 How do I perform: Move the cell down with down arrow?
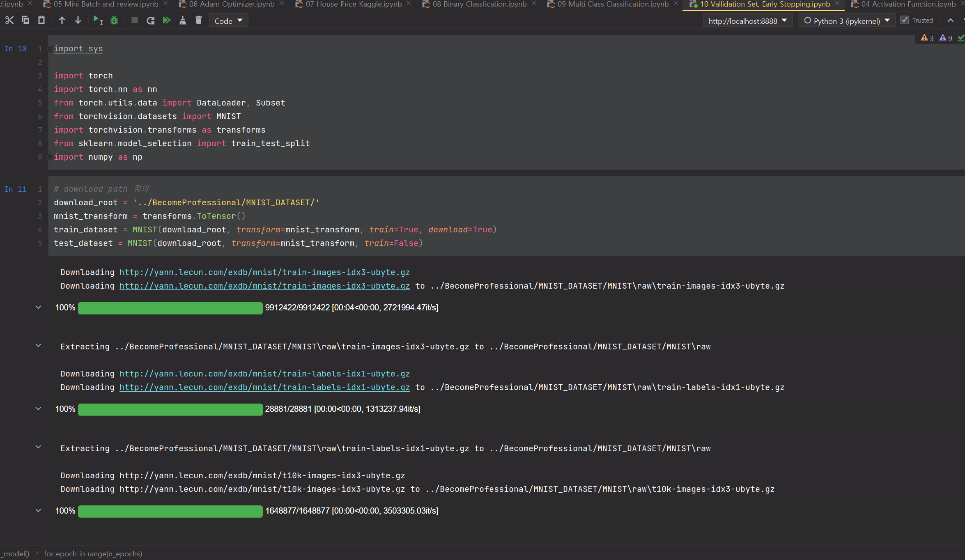pyautogui.click(x=78, y=21)
